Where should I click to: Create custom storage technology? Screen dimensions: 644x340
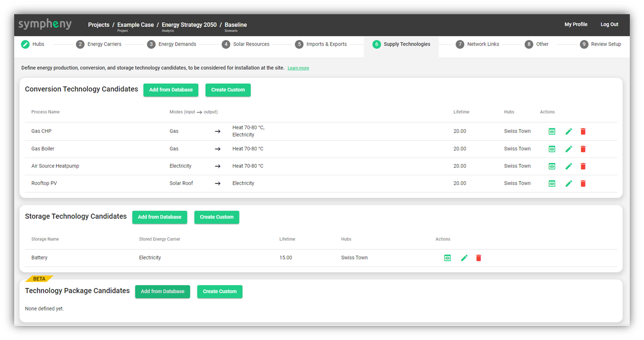click(216, 217)
